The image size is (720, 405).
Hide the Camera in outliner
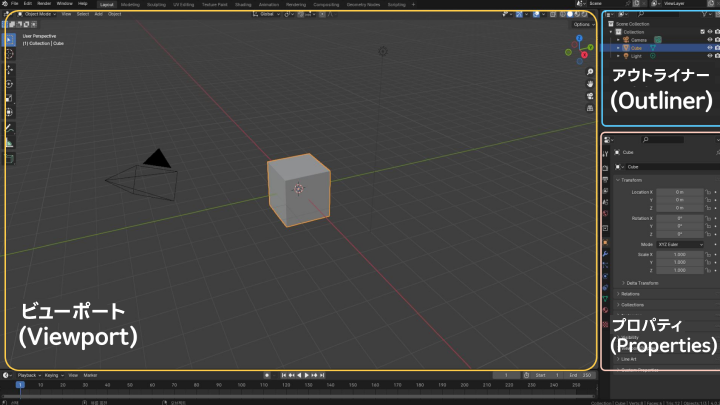pos(709,40)
